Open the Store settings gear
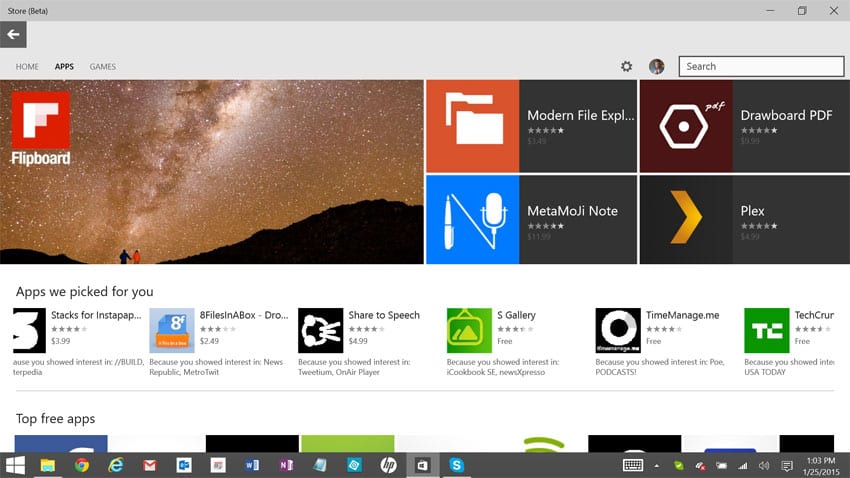Screen dimensions: 850x478 (626, 66)
